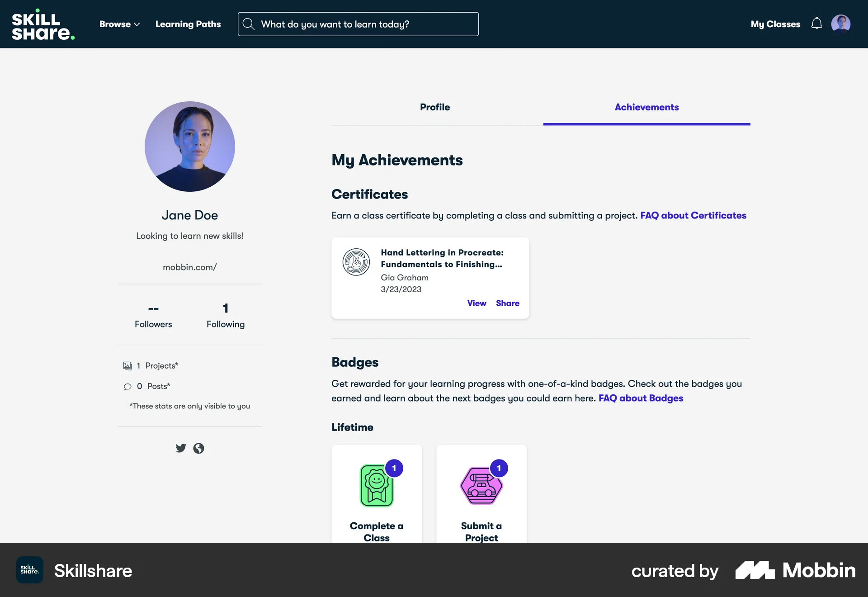The height and width of the screenshot is (597, 868).
Task: Open Learning Paths from the header
Action: 188,24
